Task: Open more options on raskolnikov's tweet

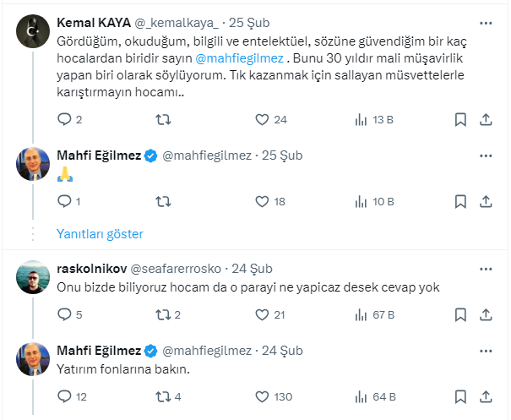Action: [486, 268]
